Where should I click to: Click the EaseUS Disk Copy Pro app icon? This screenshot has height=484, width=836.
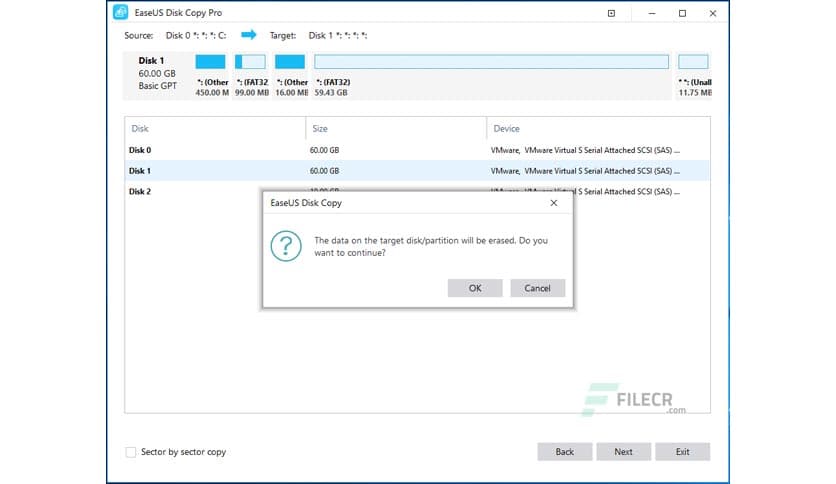pos(120,12)
